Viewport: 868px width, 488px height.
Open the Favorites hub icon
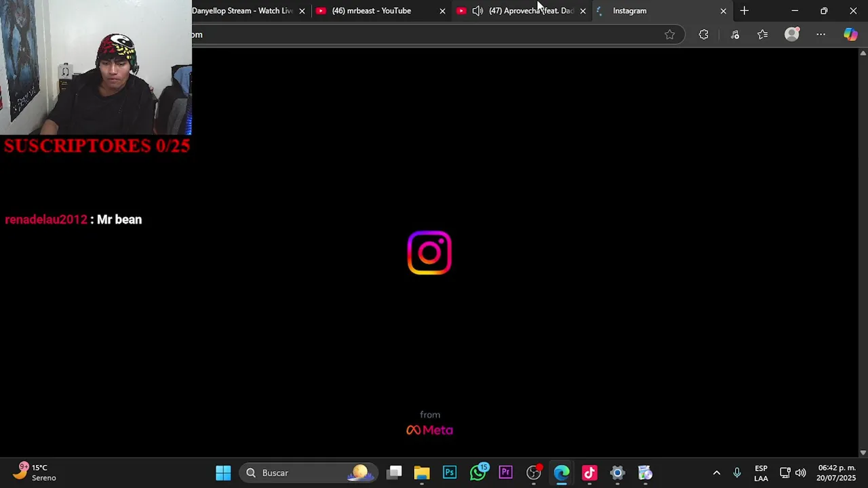coord(763,35)
